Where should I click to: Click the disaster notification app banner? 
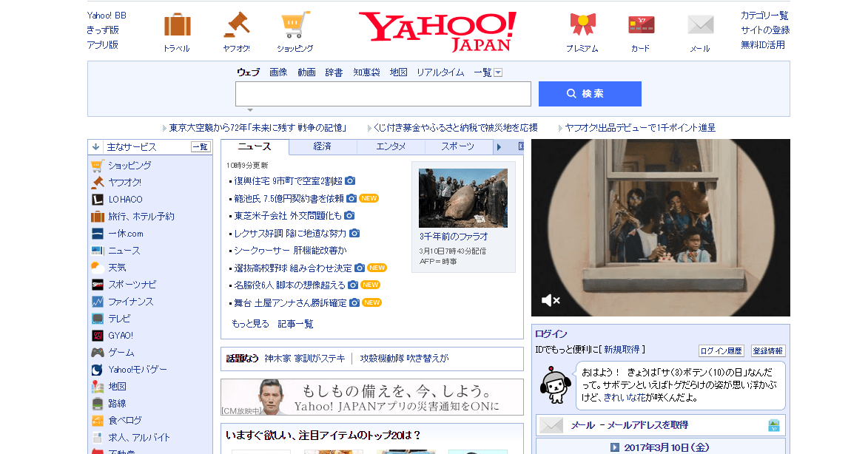(x=372, y=397)
